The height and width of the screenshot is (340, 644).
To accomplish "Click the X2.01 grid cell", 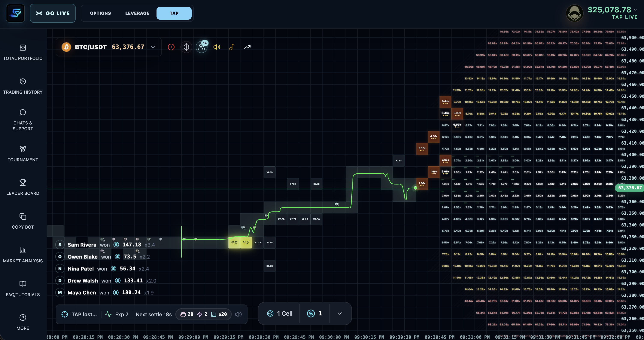I will (398, 161).
